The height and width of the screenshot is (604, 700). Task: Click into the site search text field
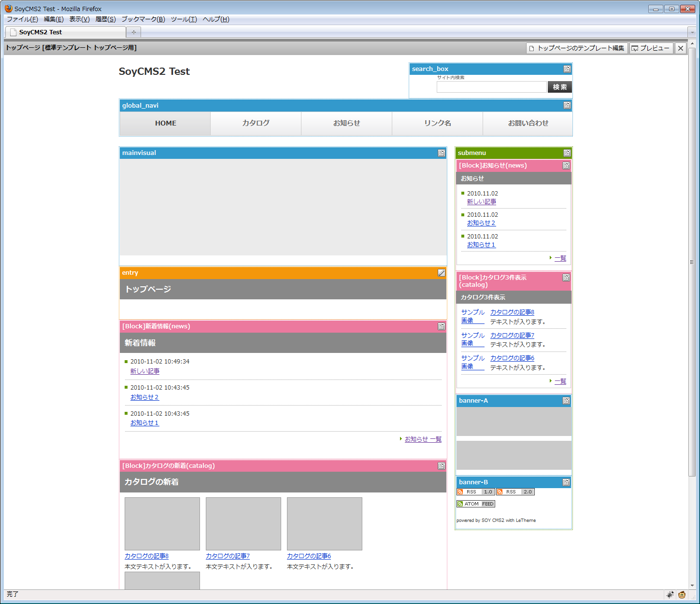pos(491,87)
